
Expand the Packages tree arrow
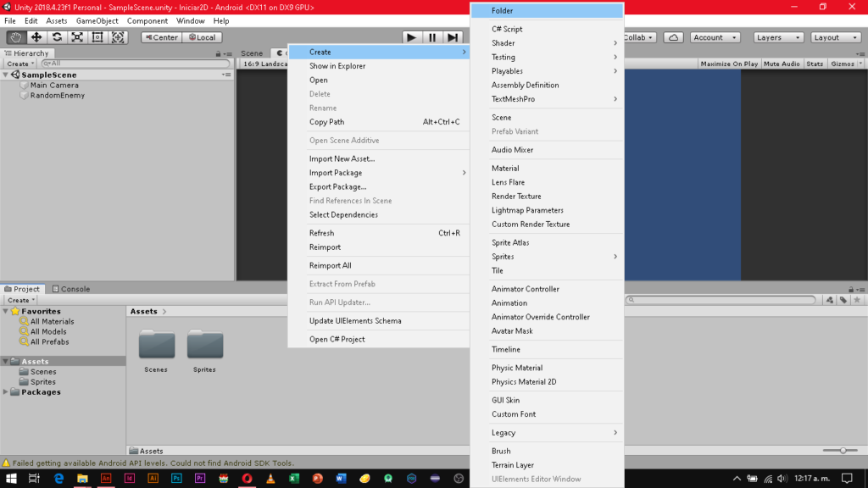[6, 391]
